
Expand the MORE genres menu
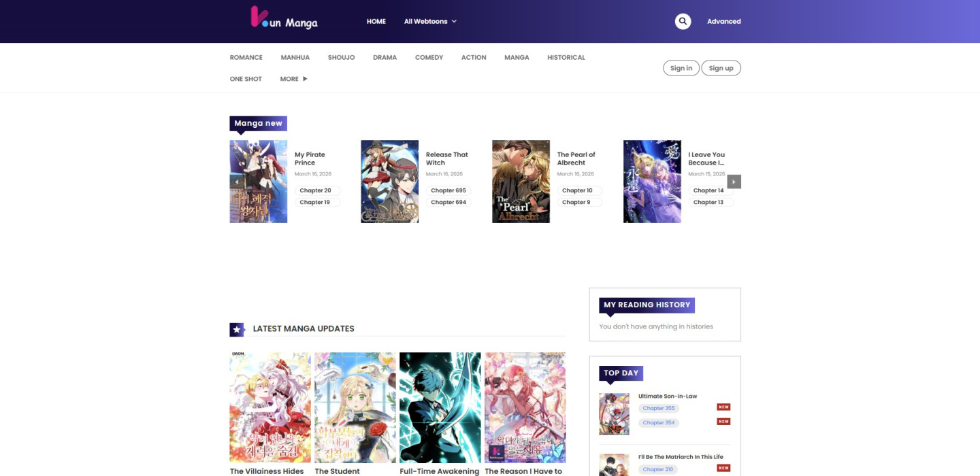(x=293, y=79)
